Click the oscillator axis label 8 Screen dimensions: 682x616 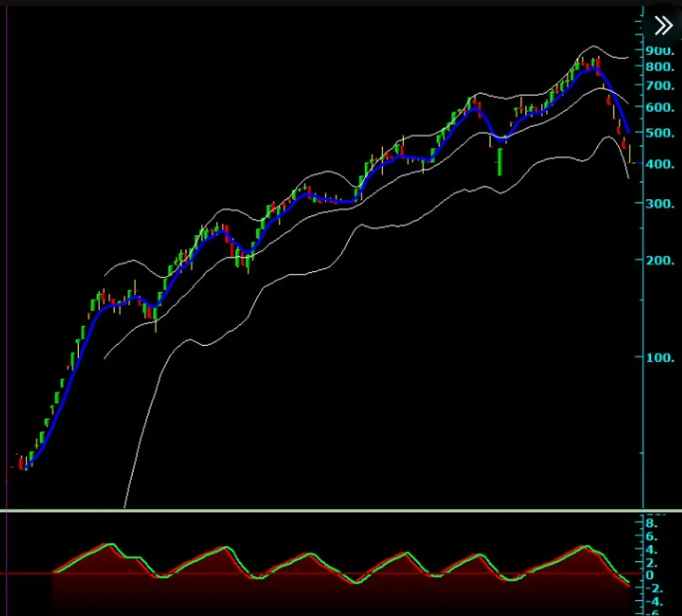click(651, 523)
